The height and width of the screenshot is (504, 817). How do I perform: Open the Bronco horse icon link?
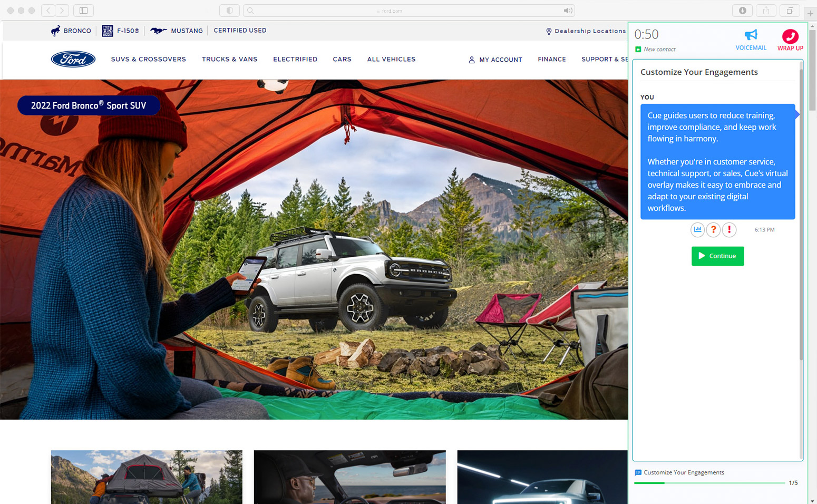pos(55,31)
